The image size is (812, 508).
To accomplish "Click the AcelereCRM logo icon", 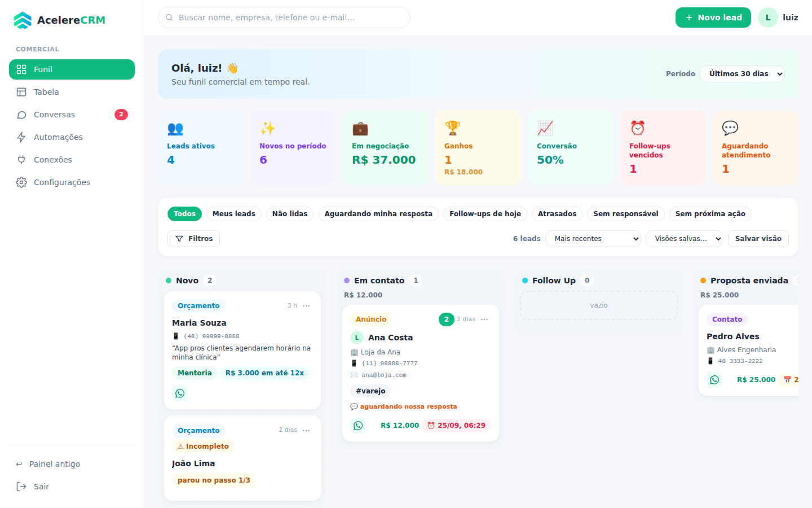I will [23, 20].
